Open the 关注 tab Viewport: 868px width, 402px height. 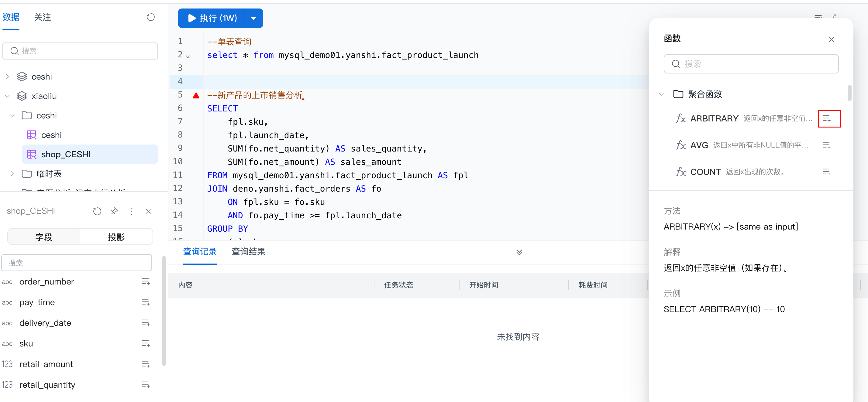(43, 17)
